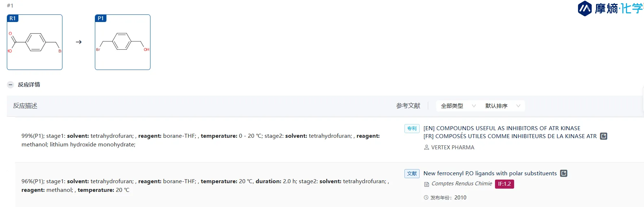
Task: Click the 96%(P1) reaction description text
Action: tap(205, 186)
